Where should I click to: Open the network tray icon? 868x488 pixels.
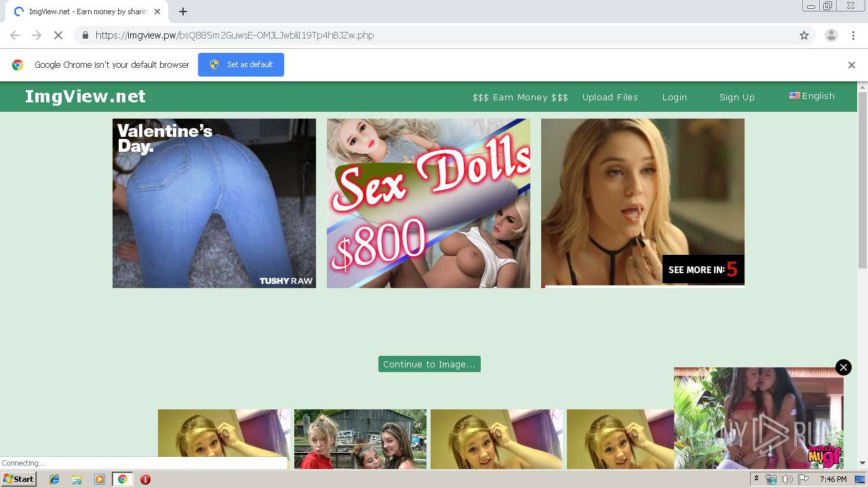[771, 479]
